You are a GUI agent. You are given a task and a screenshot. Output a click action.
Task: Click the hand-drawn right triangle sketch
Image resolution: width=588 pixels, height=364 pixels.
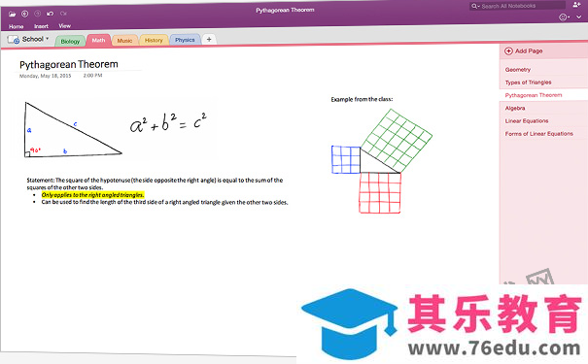pos(73,129)
